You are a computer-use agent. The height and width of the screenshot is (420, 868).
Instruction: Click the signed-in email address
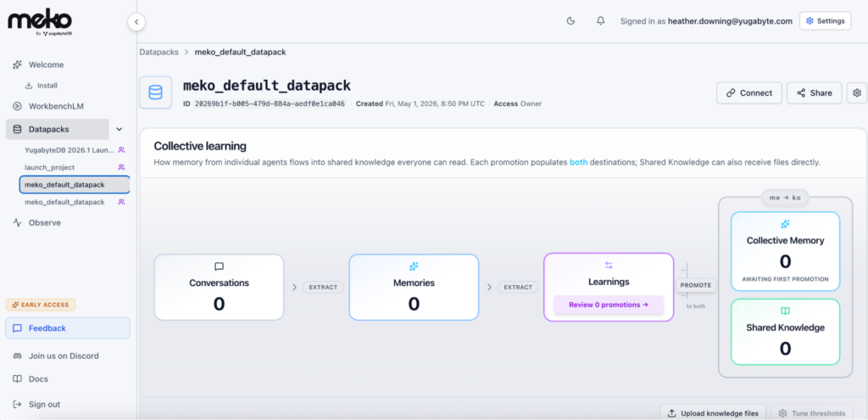(x=730, y=21)
